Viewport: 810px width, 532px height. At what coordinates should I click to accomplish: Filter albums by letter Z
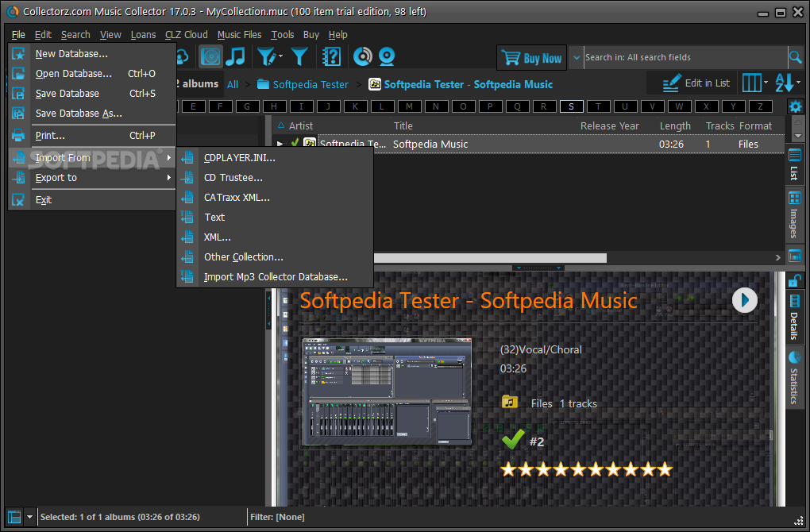click(x=760, y=106)
